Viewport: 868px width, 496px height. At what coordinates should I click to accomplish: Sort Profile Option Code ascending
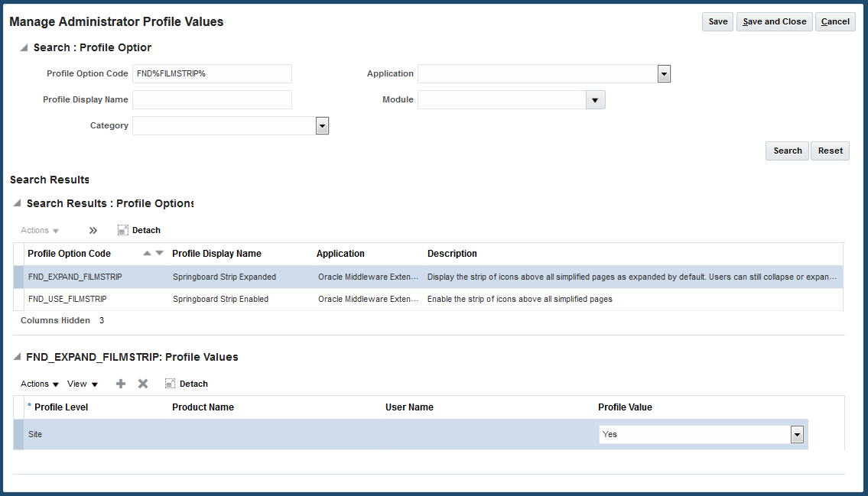148,253
